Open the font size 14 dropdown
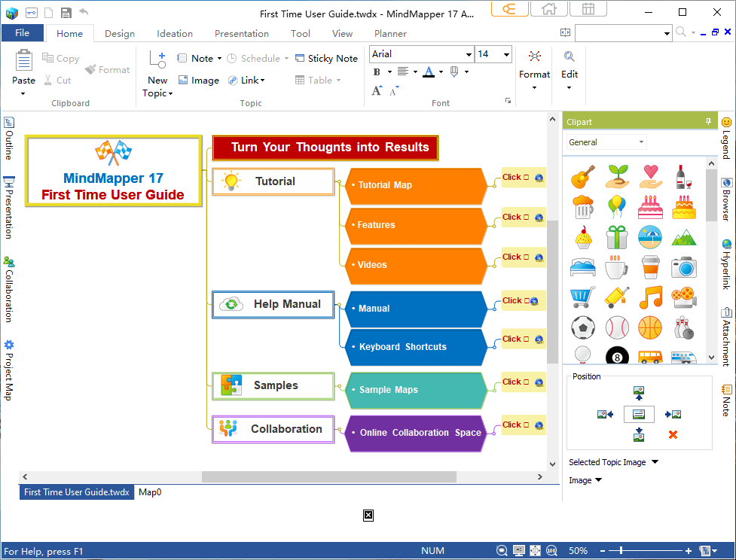 506,54
